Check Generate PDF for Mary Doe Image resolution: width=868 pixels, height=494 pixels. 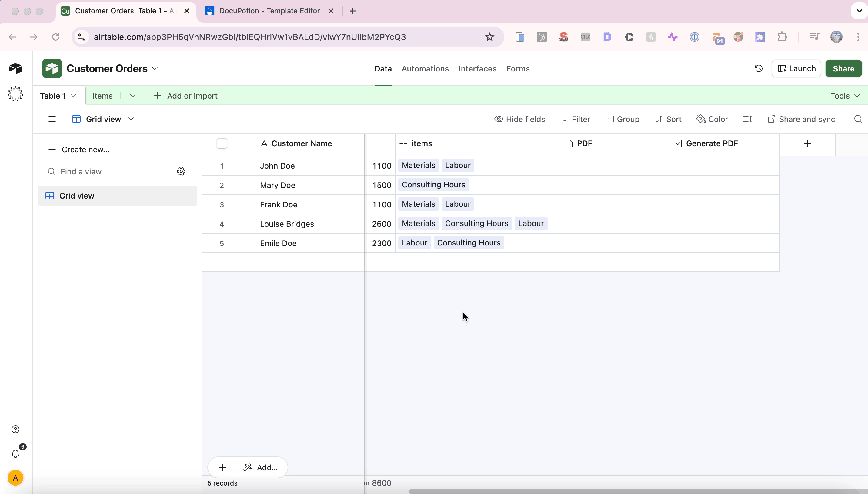724,185
